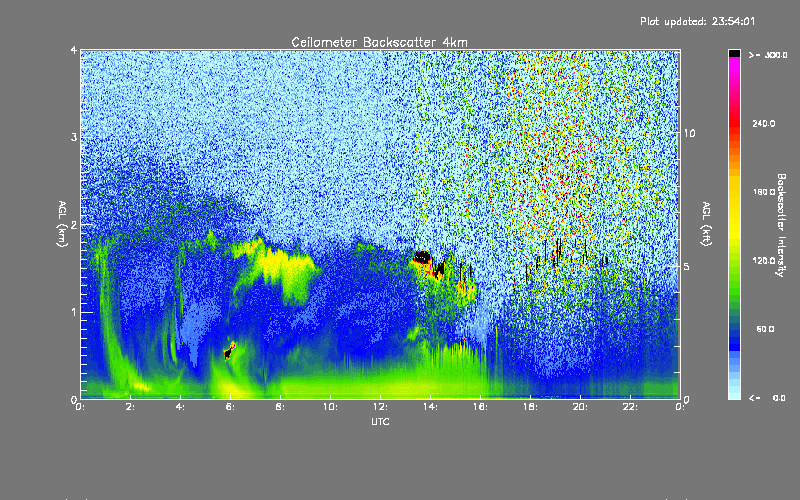Viewport: 800px width, 500px height.
Task: Click the small black spot near 6 UTC
Action: tap(228, 353)
